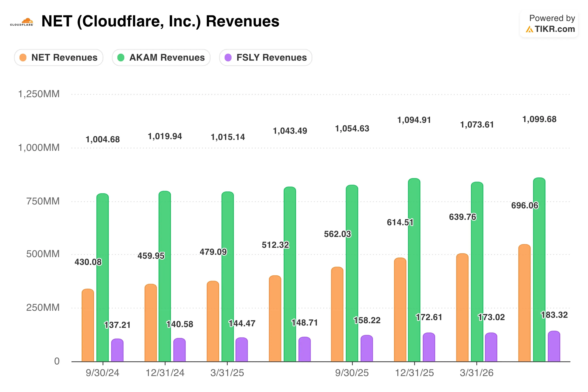Click the 137.21 data label
588x392 pixels.
click(117, 325)
